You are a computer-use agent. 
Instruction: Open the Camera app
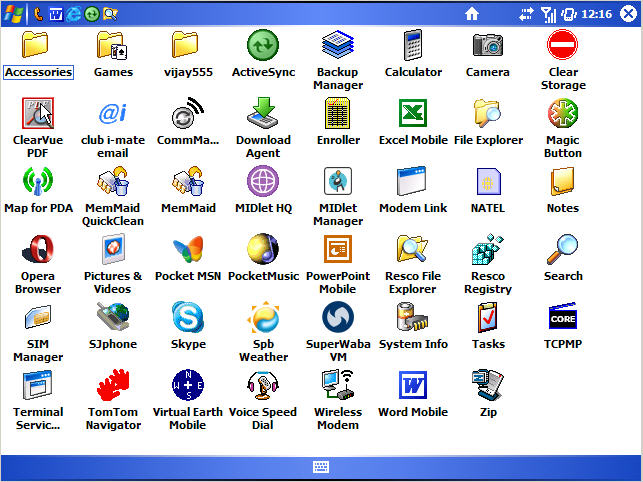488,53
